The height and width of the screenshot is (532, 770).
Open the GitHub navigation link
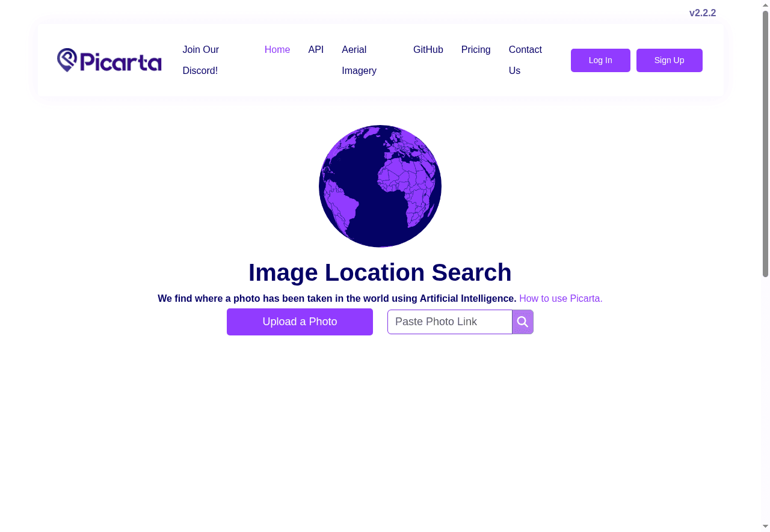pyautogui.click(x=428, y=50)
